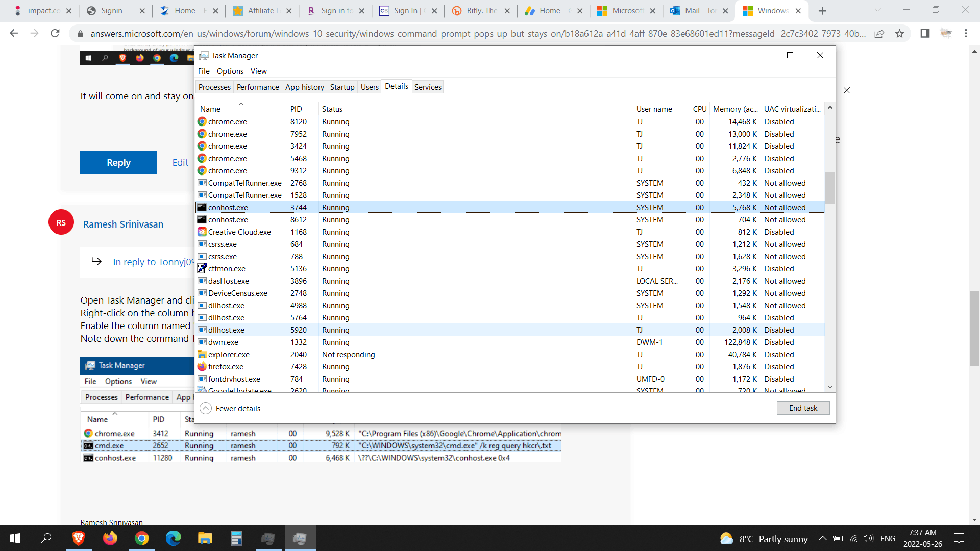
Task: Switch to the App history tab
Action: 304,87
